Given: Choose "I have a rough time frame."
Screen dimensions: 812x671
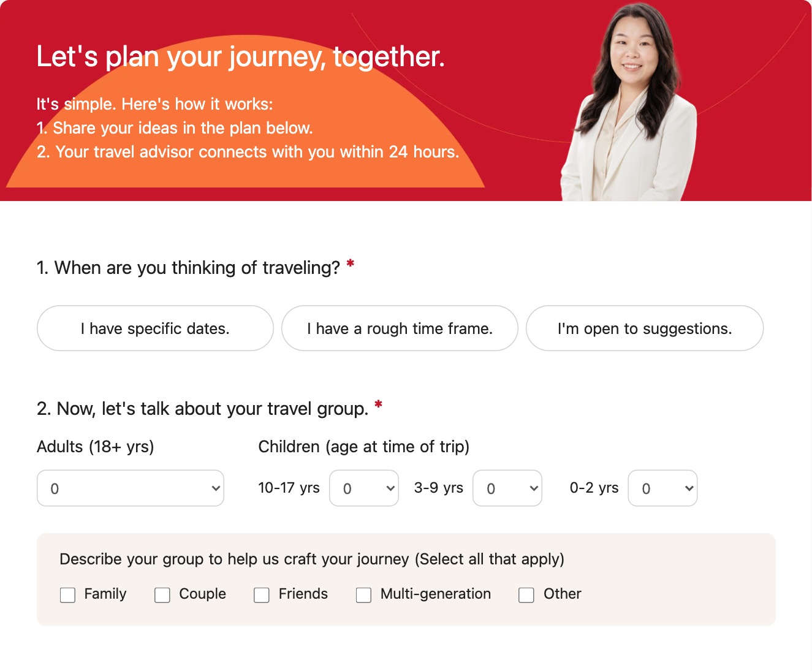Looking at the screenshot, I should [400, 328].
